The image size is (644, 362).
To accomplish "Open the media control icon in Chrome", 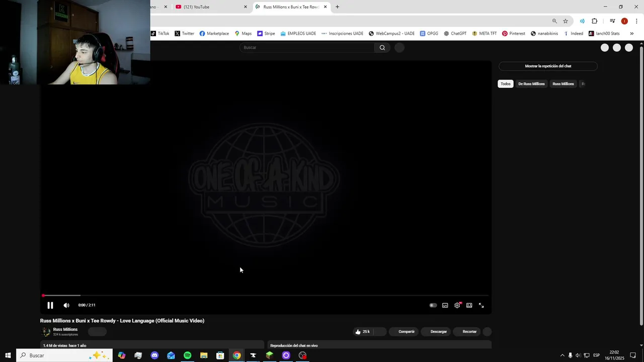I will coord(612,21).
